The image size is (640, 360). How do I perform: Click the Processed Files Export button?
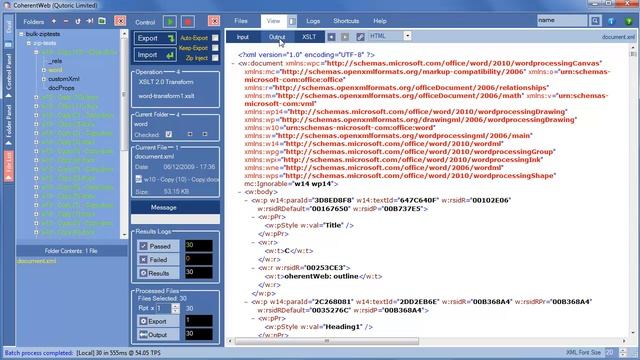158,321
